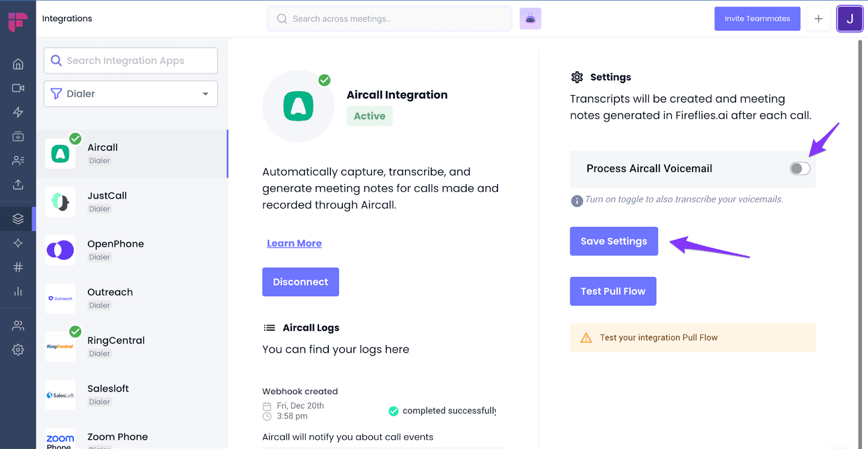The height and width of the screenshot is (449, 868).
Task: Click 'completed successfully' log status
Action: coord(449,411)
